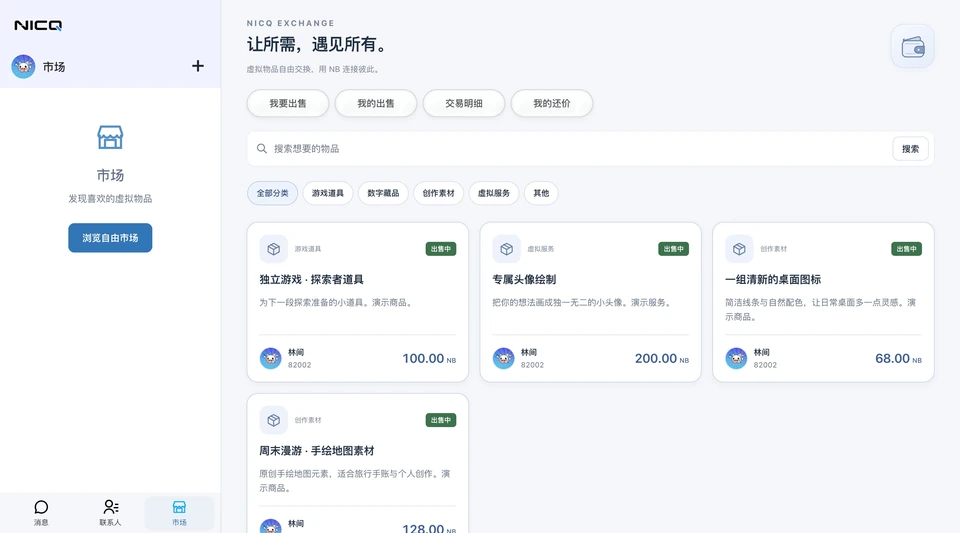Click 让所需，遇见所有。 headline
Screen dimensions: 960x533
(x=317, y=45)
